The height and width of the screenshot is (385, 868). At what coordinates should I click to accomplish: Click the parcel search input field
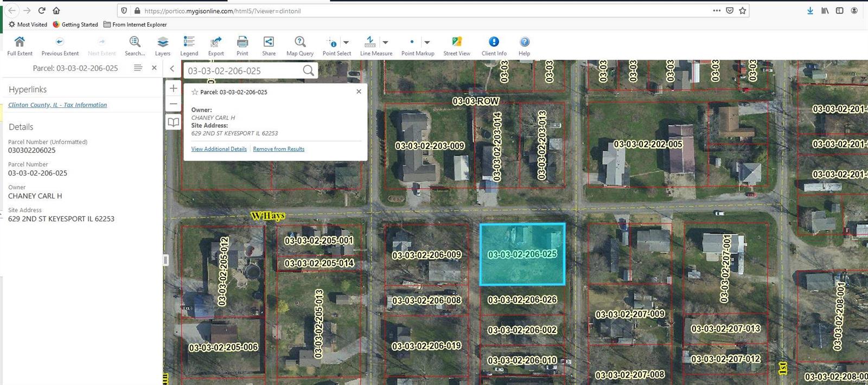(243, 71)
